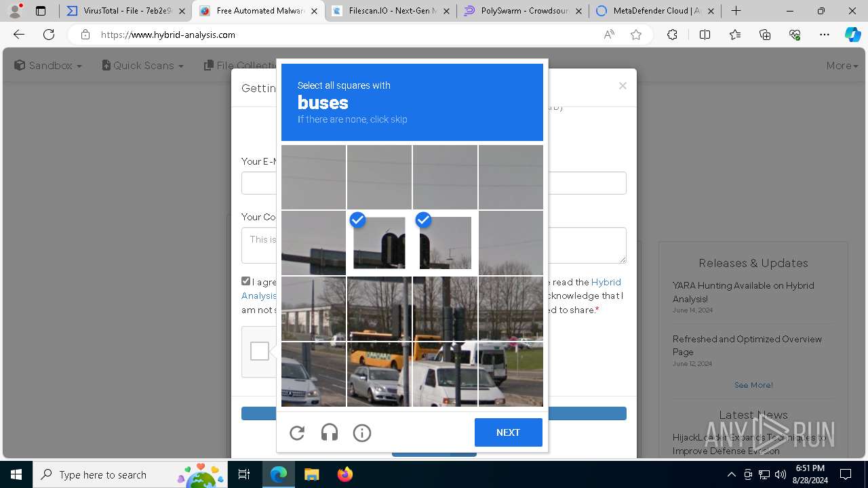Viewport: 868px width, 488px height.
Task: Close the Getting started dialog
Action: (623, 85)
